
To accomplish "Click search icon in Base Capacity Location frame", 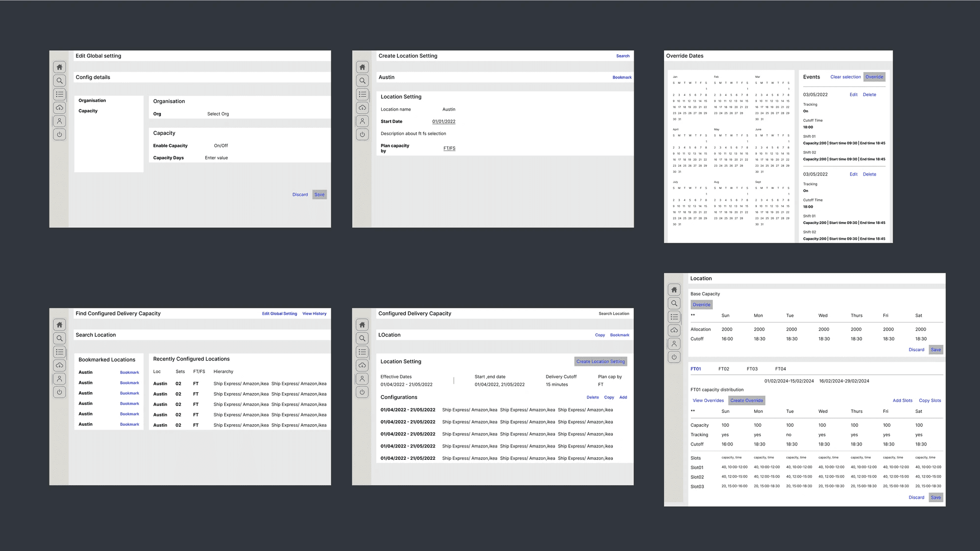I will (674, 303).
